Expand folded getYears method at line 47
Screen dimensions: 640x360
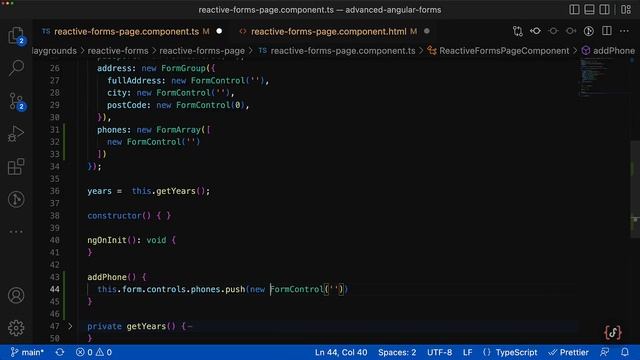pos(70,326)
